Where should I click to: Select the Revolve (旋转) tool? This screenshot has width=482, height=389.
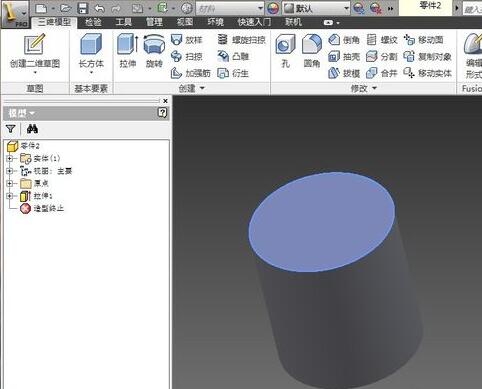click(x=154, y=50)
